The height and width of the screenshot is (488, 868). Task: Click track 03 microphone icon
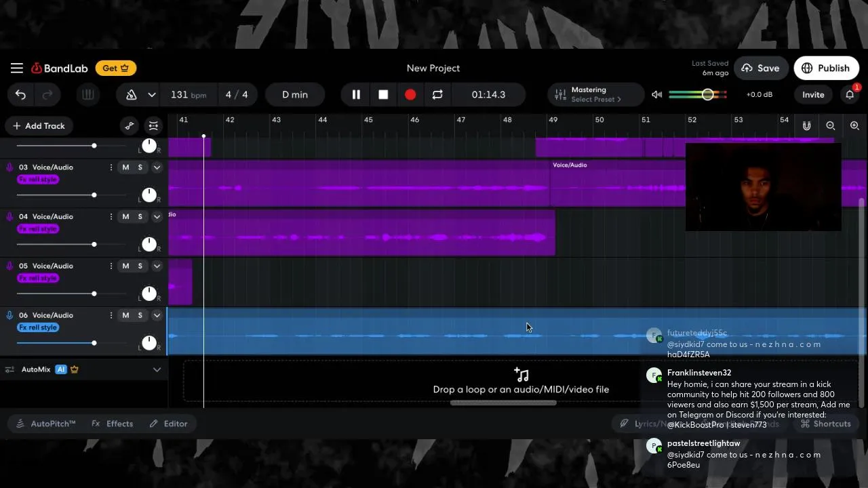9,167
